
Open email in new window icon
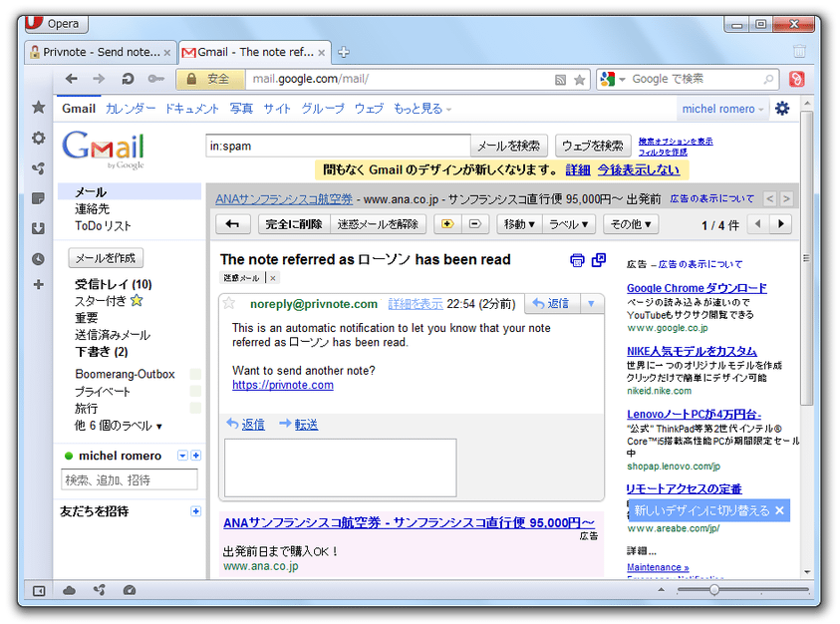tap(599, 260)
